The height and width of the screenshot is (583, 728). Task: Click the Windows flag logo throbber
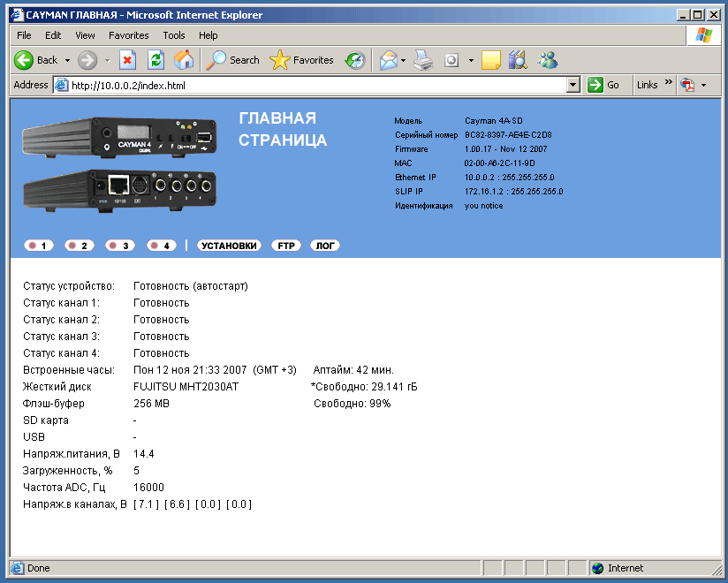point(704,35)
